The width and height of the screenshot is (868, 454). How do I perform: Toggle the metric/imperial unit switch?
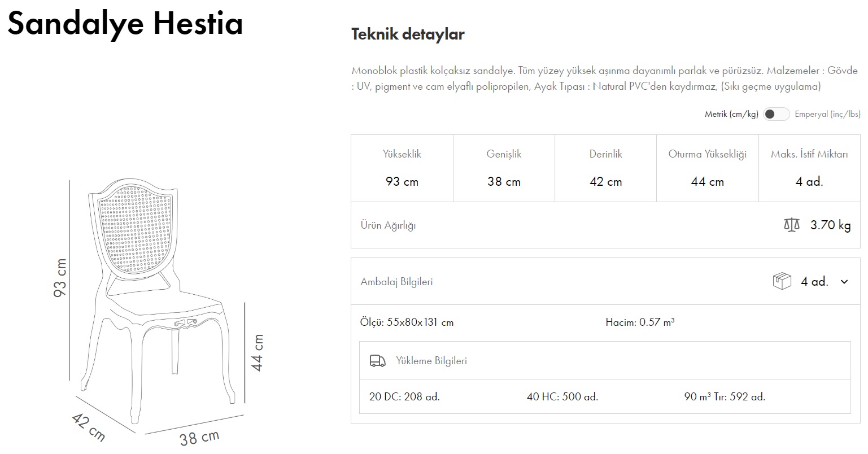point(776,114)
